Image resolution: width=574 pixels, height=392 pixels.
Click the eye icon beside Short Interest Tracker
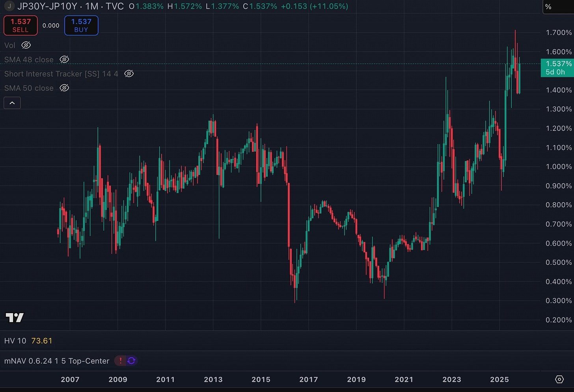(129, 74)
